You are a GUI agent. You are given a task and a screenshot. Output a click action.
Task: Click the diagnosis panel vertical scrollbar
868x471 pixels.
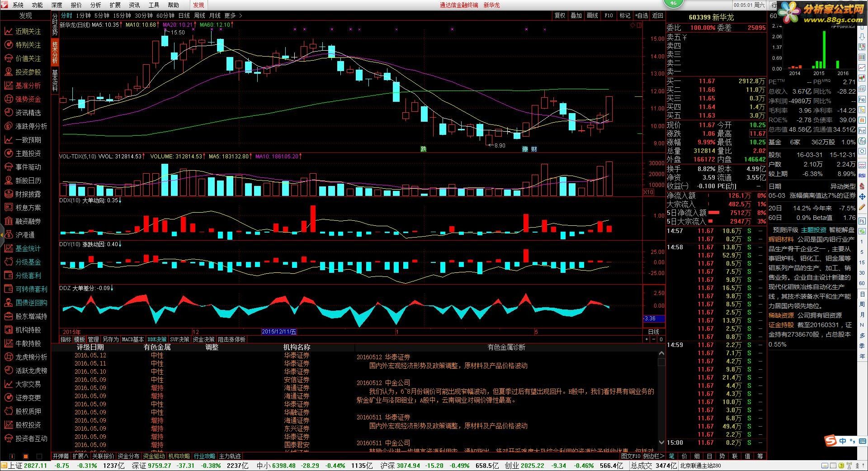[x=661, y=398]
